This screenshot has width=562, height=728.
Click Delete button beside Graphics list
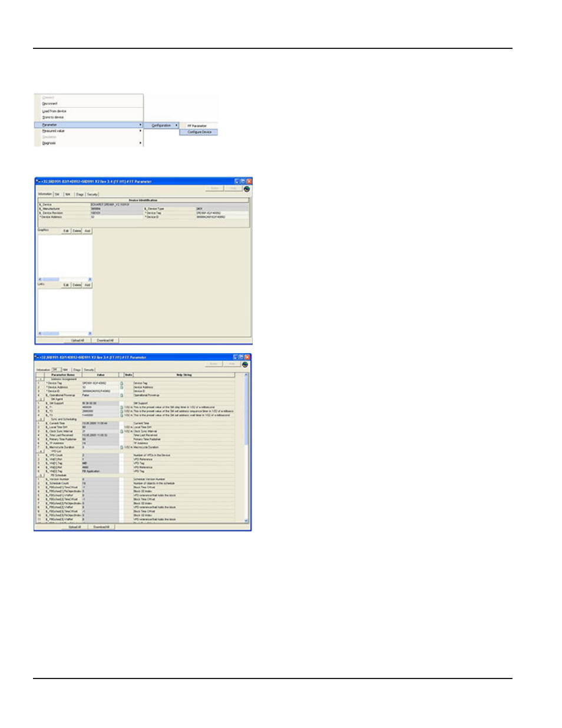point(77,231)
